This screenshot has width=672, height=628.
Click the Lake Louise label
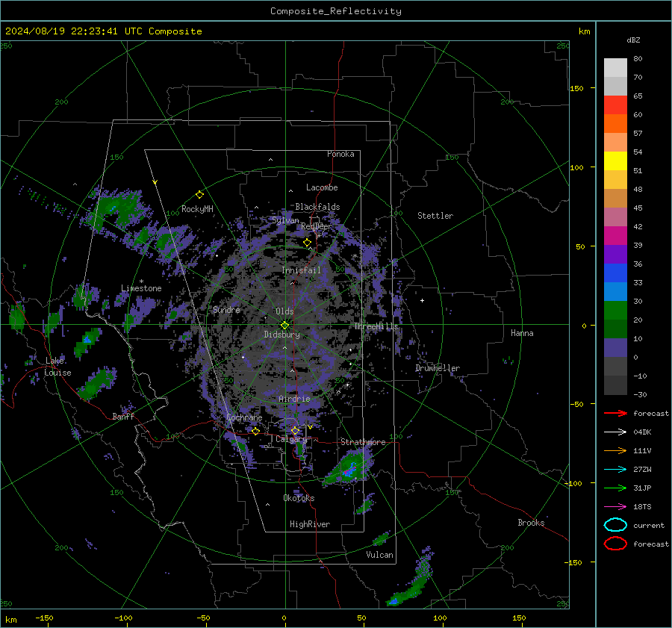(57, 367)
